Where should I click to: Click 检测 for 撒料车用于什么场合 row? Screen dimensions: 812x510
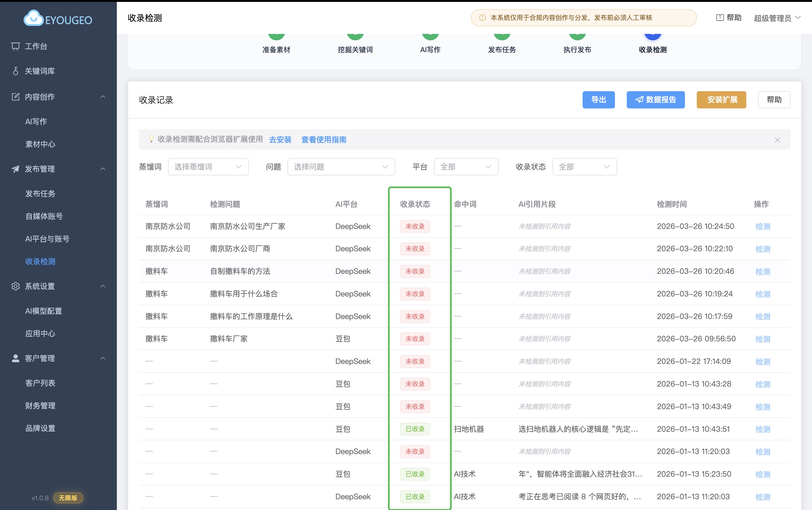tap(763, 294)
